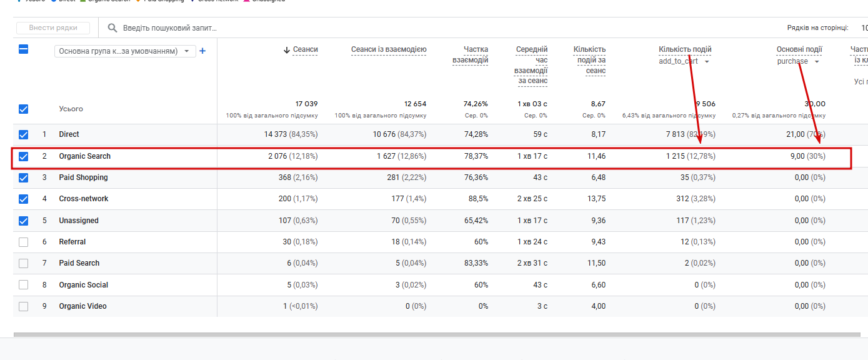The height and width of the screenshot is (360, 868).
Task: Check the Paid Search row checkbox
Action: point(23,263)
